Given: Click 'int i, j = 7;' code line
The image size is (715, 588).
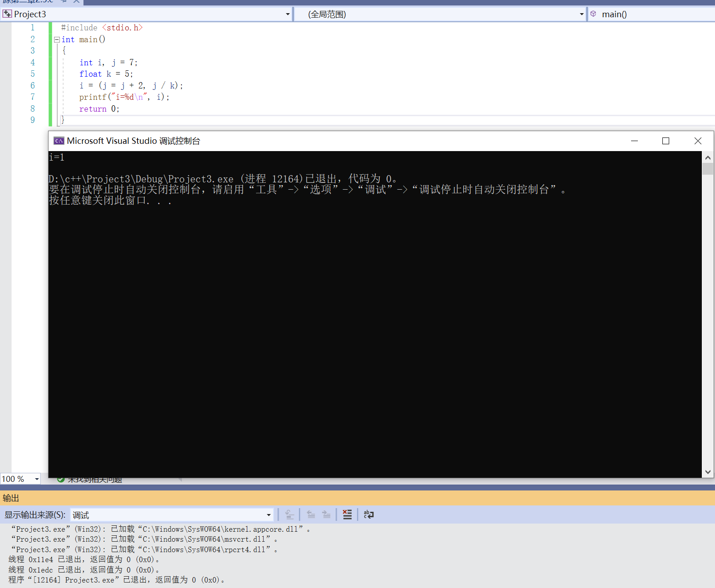Looking at the screenshot, I should [108, 63].
